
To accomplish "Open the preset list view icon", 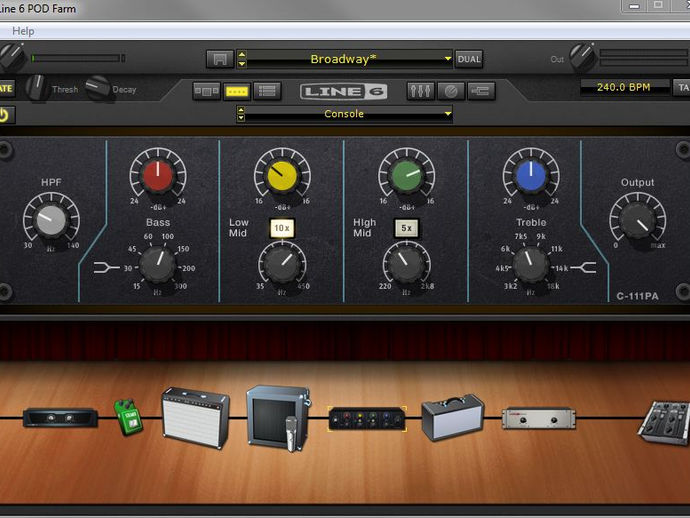I will coord(267,91).
